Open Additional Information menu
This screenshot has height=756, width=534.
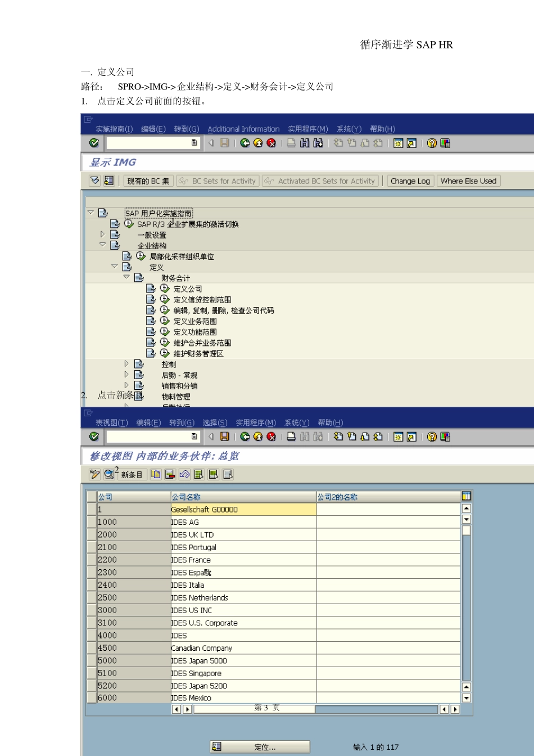coord(243,129)
